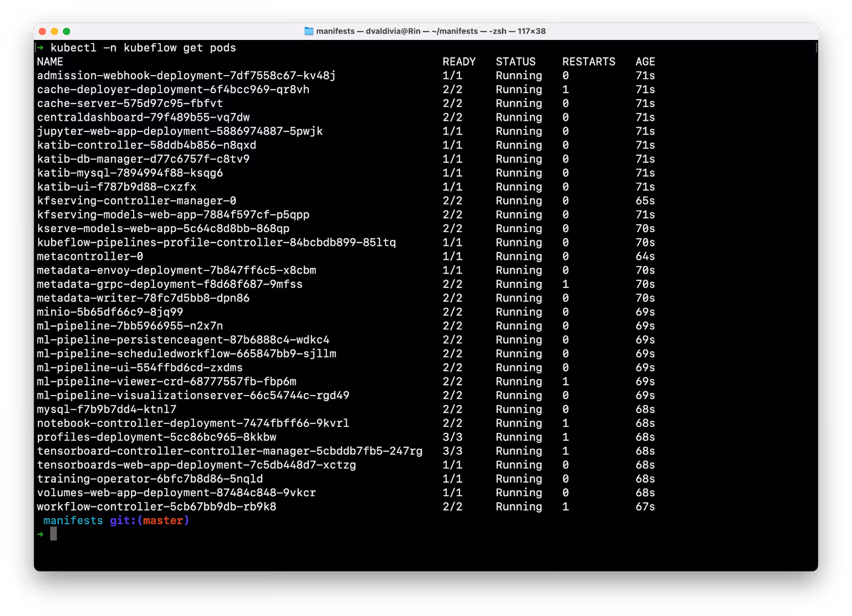Select pod name katib-controller-58ddb4b856-n8qxd

tap(146, 145)
